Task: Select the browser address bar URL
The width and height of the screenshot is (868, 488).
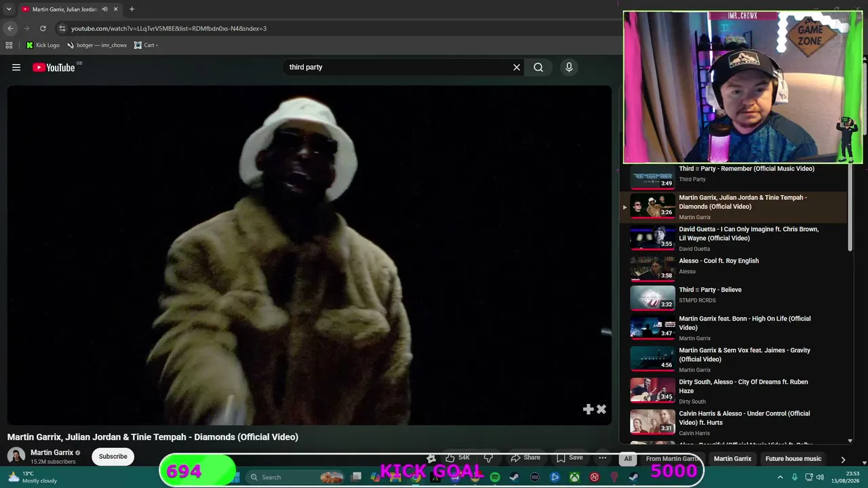Action: click(169, 28)
